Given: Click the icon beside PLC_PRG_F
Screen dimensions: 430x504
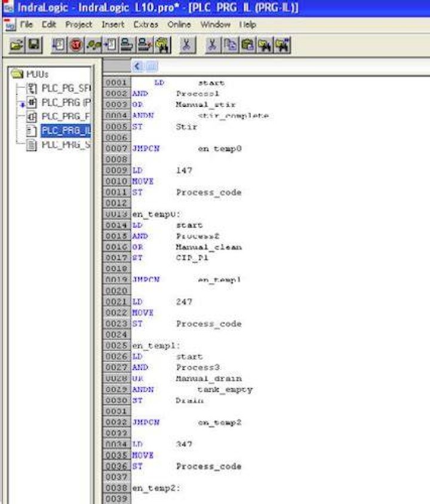Looking at the screenshot, I should (x=32, y=117).
